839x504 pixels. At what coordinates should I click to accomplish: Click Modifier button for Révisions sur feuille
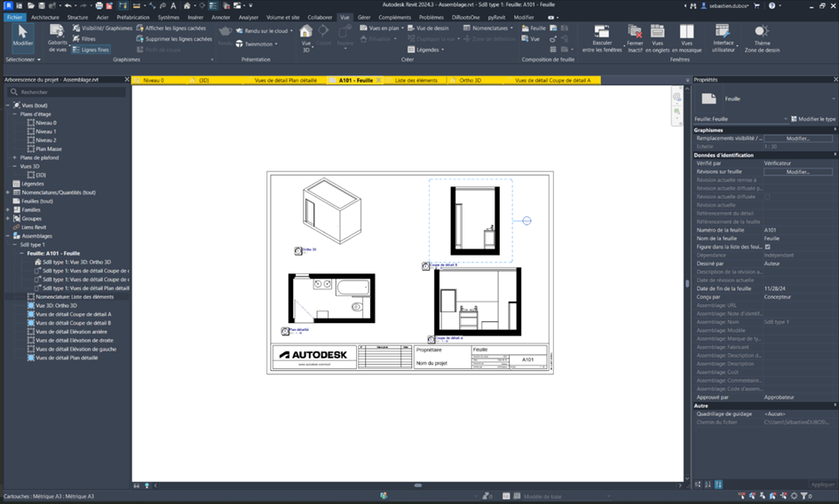(x=797, y=171)
